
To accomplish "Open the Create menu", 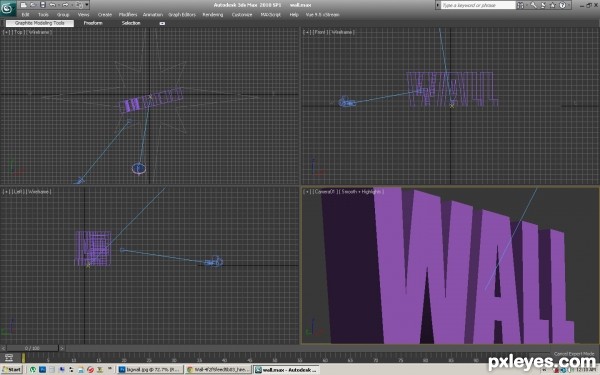I will click(104, 15).
